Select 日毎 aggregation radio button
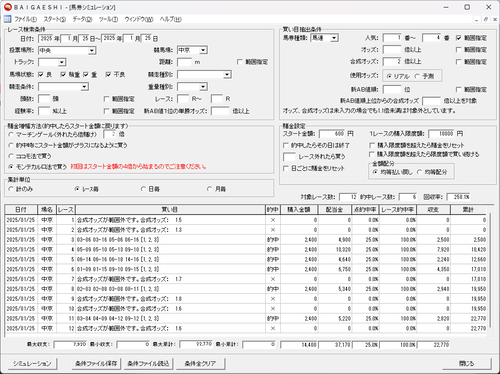The image size is (500, 374). click(144, 189)
